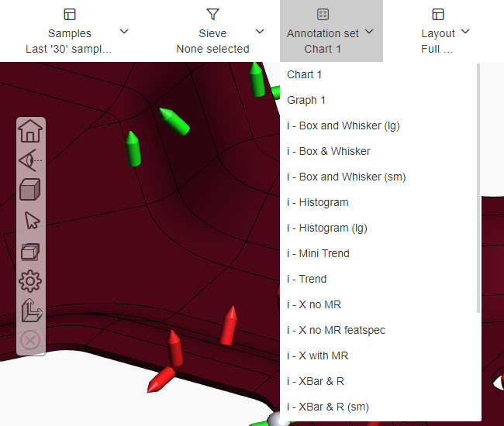Toggle the layered box view icon
This screenshot has width=504, height=426.
click(30, 251)
